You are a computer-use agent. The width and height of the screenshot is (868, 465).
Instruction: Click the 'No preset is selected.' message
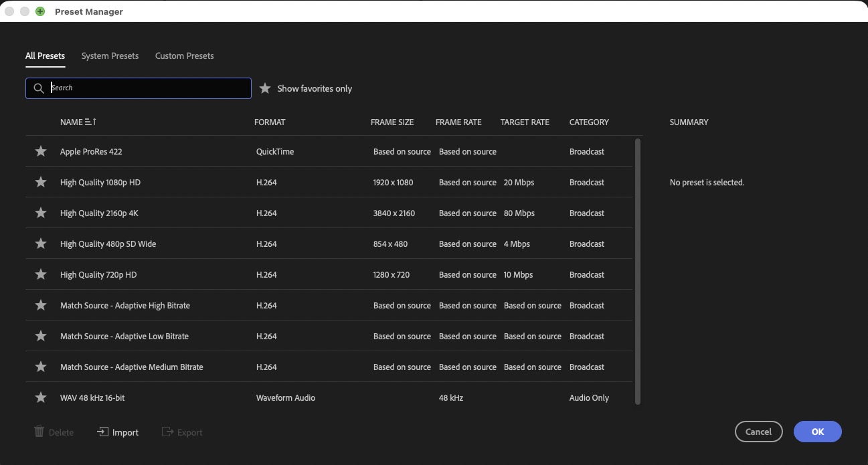tap(707, 182)
